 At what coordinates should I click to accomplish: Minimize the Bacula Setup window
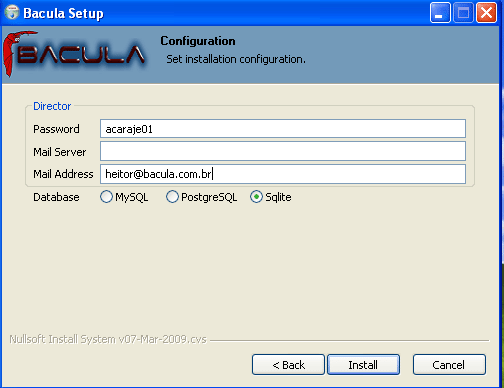440,13
